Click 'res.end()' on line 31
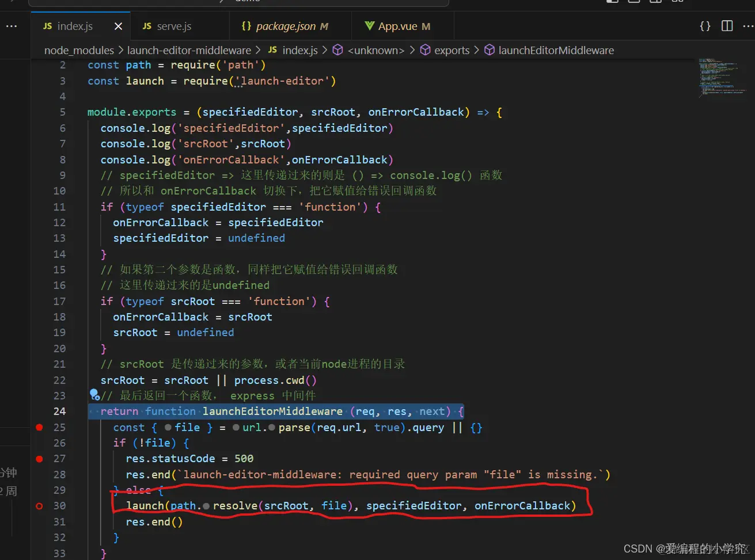This screenshot has width=755, height=560. [154, 521]
